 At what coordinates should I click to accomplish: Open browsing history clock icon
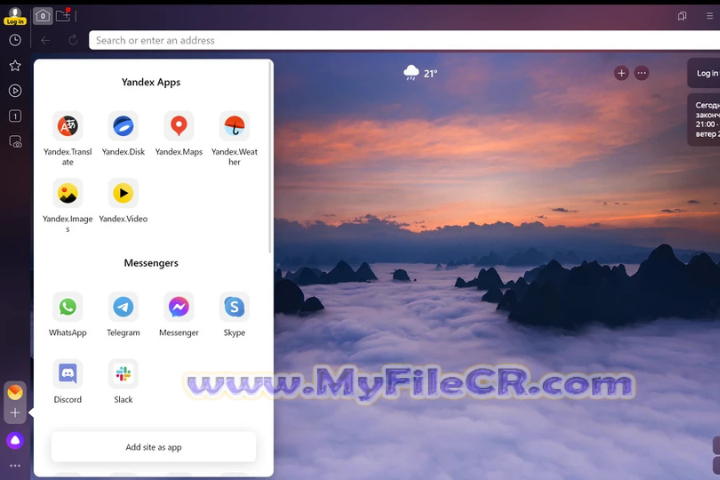click(x=15, y=40)
